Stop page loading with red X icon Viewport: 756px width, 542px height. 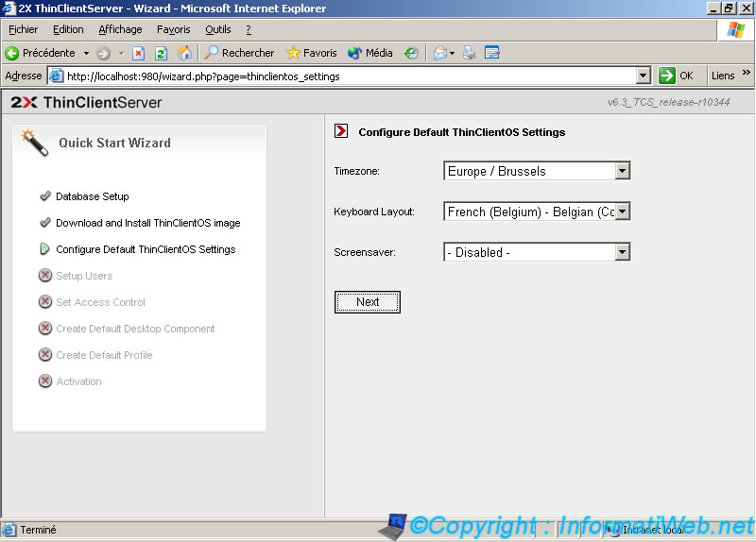pos(138,53)
